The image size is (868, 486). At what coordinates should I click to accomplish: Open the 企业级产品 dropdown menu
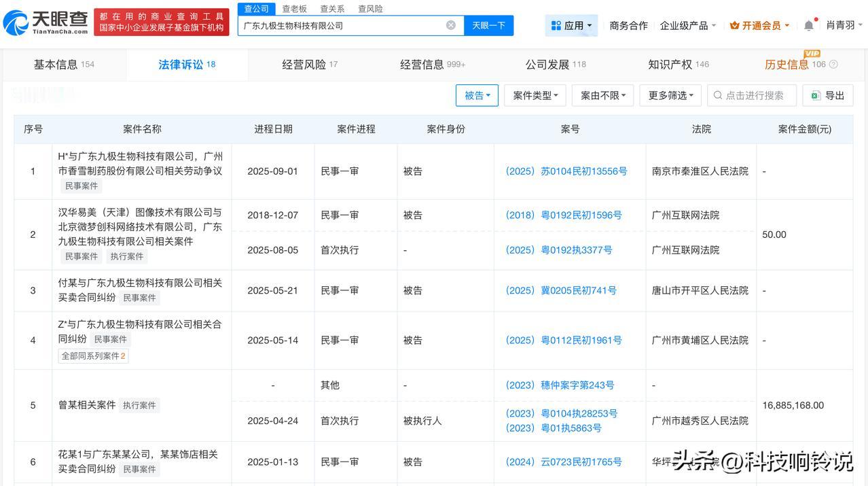pos(685,24)
